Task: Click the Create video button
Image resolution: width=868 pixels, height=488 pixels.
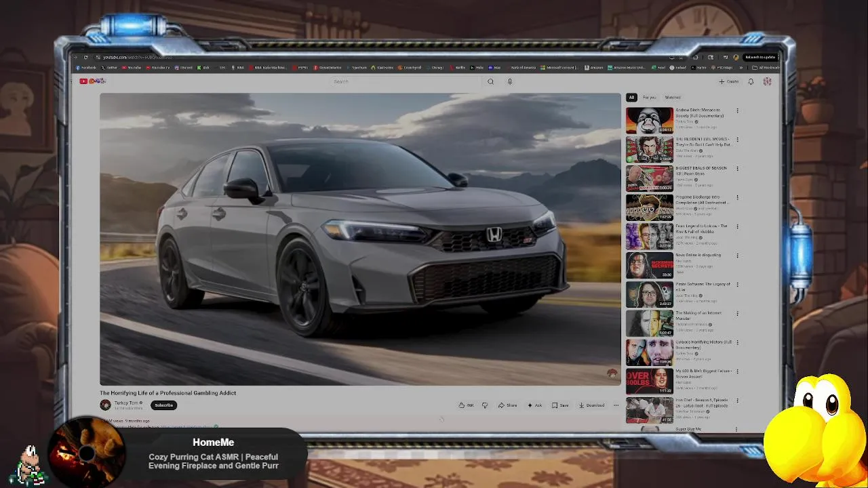Action: [729, 81]
